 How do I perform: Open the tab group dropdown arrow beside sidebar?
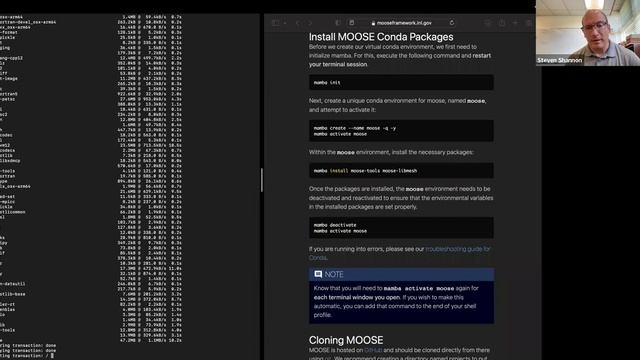tap(284, 23)
